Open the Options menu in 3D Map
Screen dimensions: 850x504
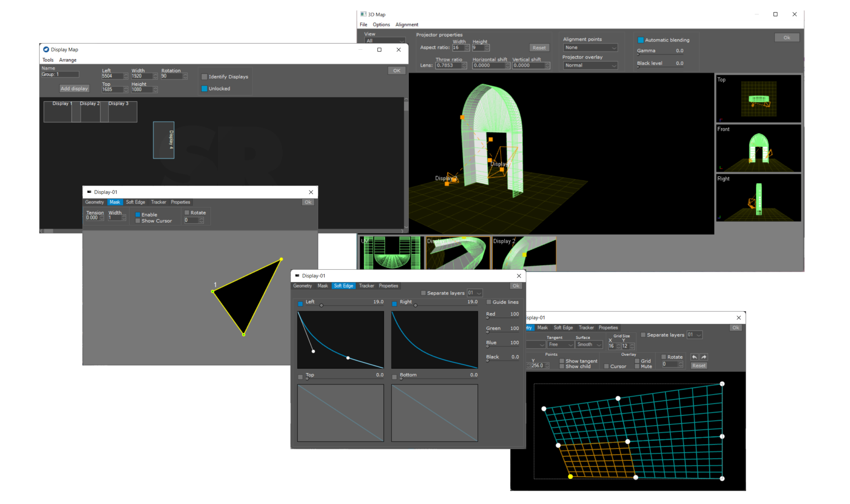(x=381, y=24)
